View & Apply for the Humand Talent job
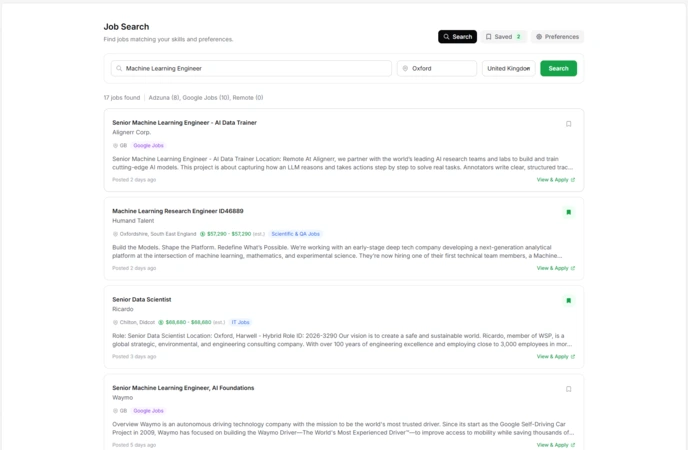 pyautogui.click(x=555, y=268)
